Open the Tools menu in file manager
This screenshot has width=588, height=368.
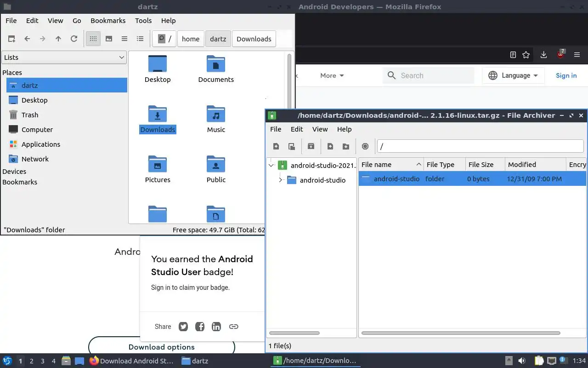tap(143, 21)
